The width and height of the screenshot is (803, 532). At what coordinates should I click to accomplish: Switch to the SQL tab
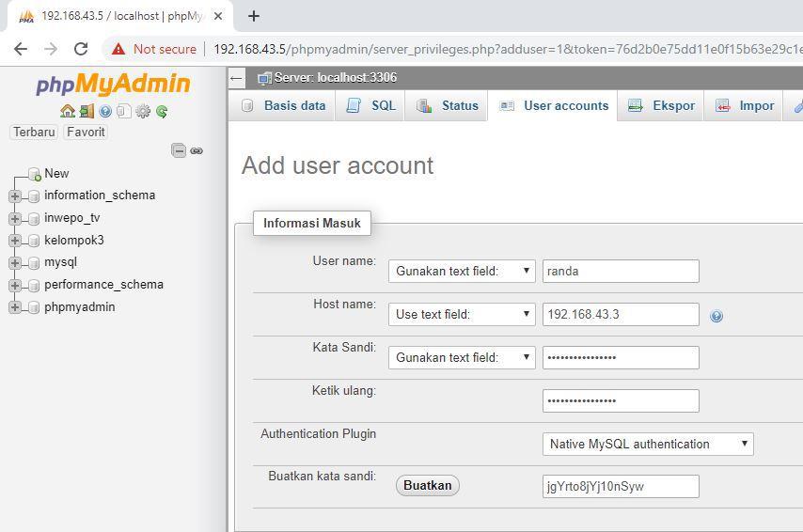[x=372, y=106]
